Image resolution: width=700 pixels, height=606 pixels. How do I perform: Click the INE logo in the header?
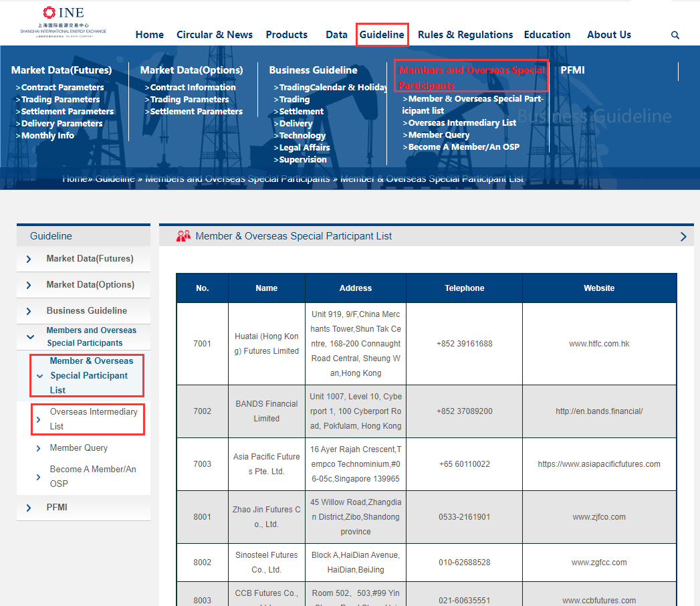point(64,21)
